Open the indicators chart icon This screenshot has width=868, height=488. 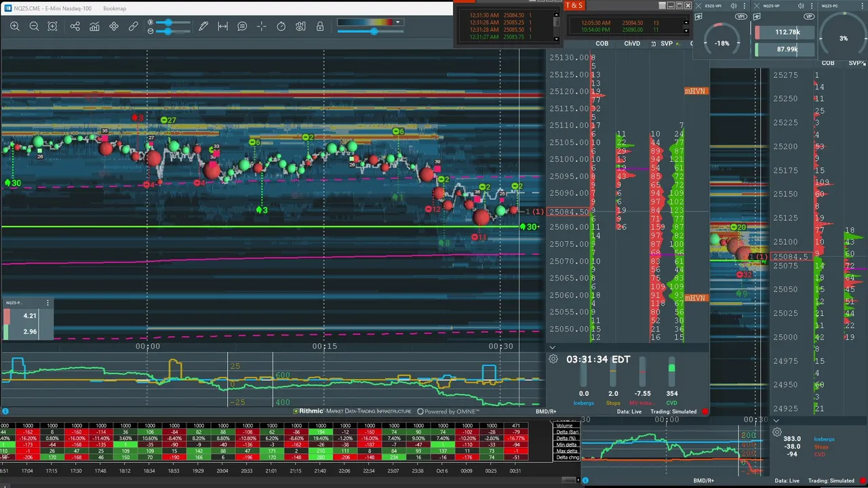tap(94, 26)
